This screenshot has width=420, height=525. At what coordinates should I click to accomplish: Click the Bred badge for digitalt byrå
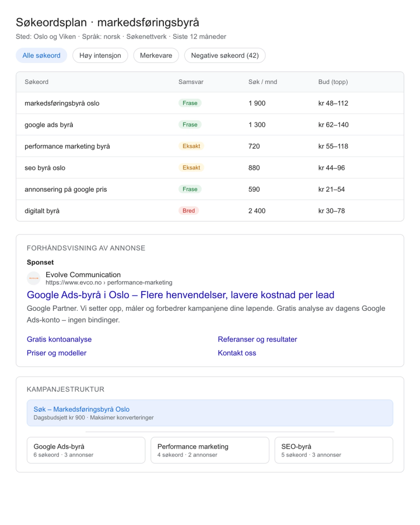coord(189,210)
